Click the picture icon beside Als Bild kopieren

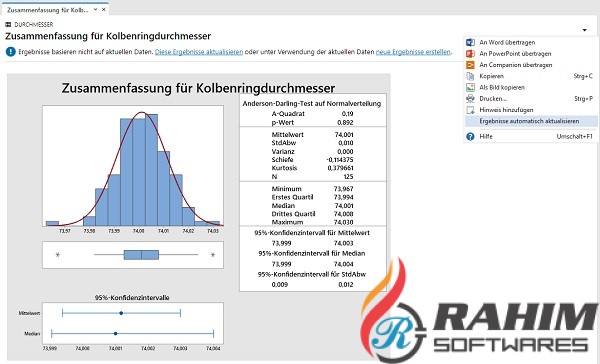point(470,87)
